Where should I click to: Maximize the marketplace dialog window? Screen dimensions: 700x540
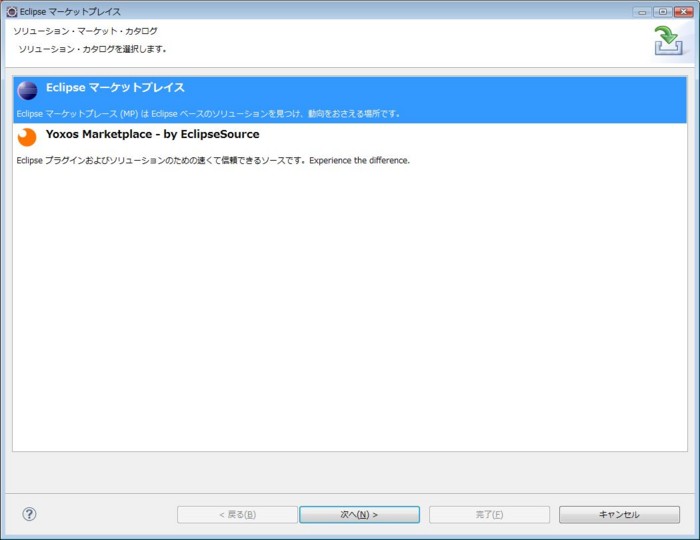click(663, 12)
